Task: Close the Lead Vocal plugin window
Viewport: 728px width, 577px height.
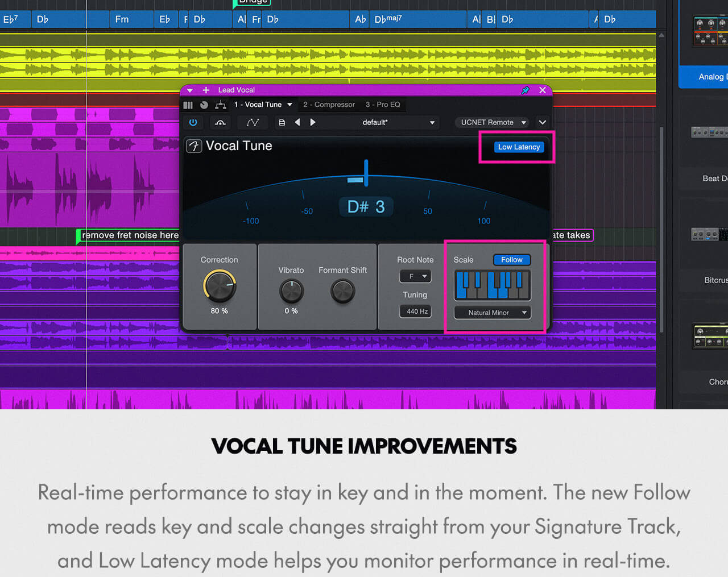Action: tap(543, 90)
